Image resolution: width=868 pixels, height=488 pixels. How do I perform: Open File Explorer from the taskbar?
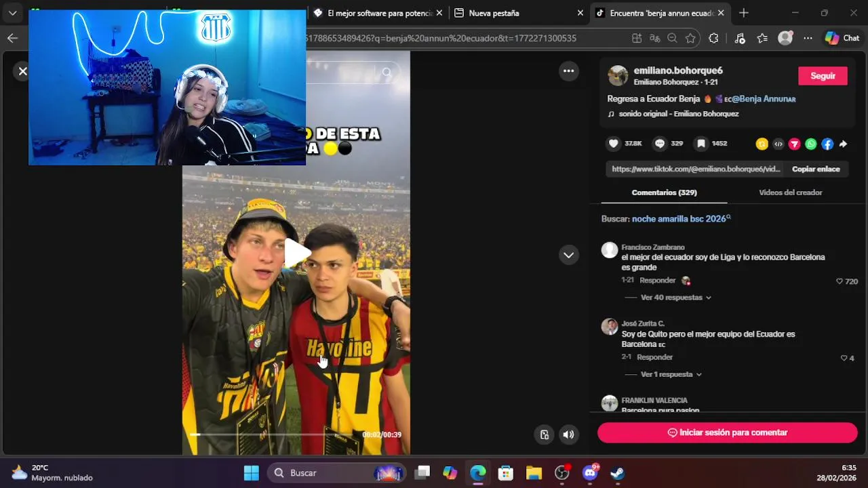tap(534, 472)
